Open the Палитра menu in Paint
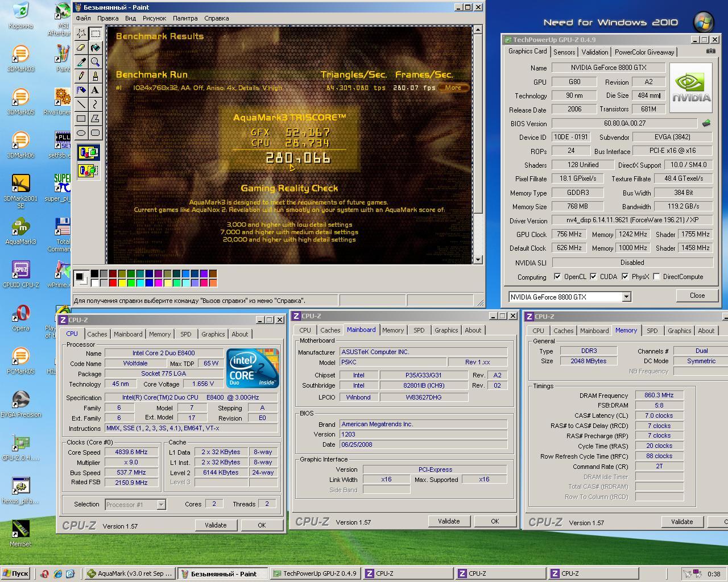The image size is (728, 582). (x=185, y=18)
